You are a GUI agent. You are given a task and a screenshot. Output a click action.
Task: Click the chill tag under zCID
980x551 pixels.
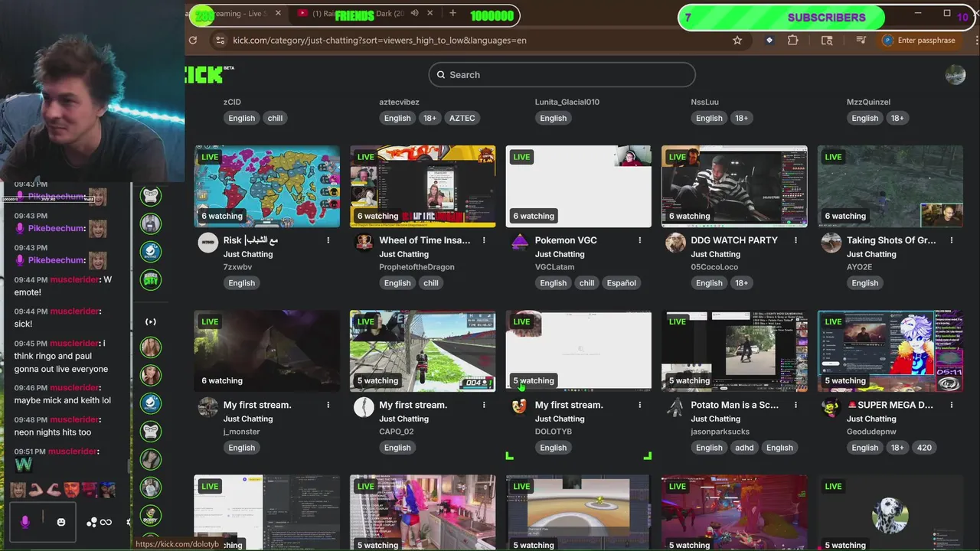(x=275, y=118)
